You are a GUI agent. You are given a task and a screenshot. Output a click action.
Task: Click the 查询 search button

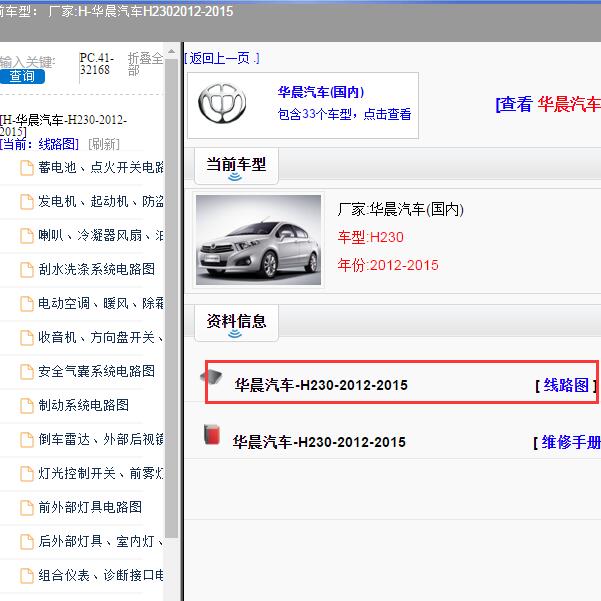point(22,76)
